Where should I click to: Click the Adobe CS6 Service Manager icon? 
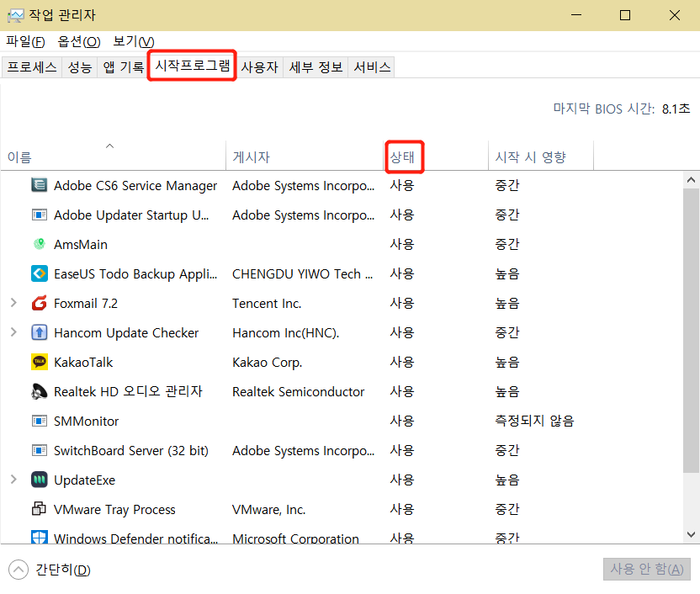click(x=39, y=186)
